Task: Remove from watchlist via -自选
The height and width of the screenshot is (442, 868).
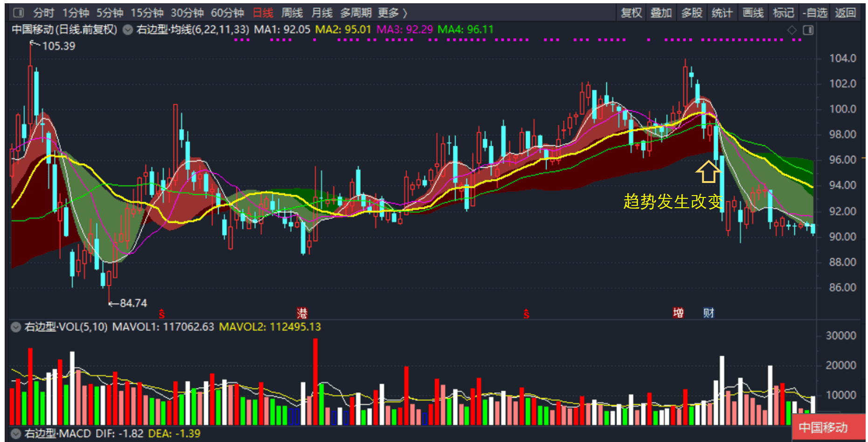Action: point(815,13)
